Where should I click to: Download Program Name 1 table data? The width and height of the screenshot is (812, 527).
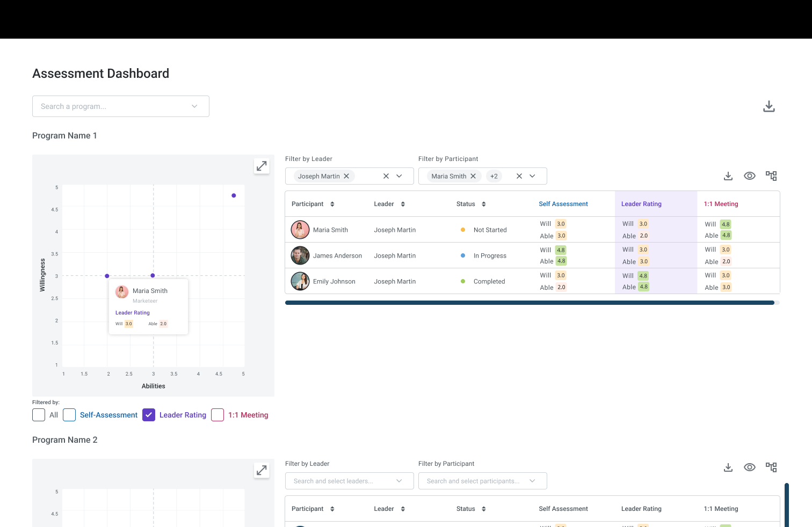(728, 176)
